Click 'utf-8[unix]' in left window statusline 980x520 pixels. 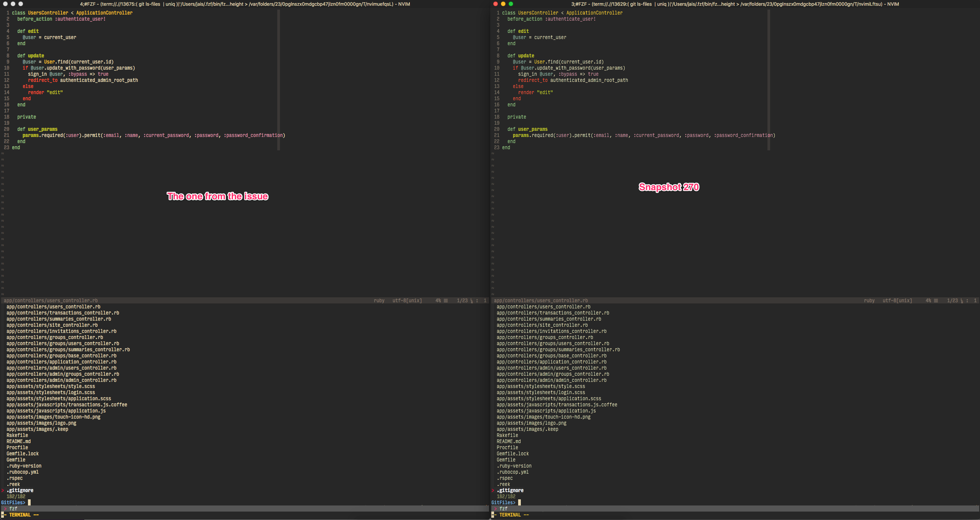pos(407,300)
